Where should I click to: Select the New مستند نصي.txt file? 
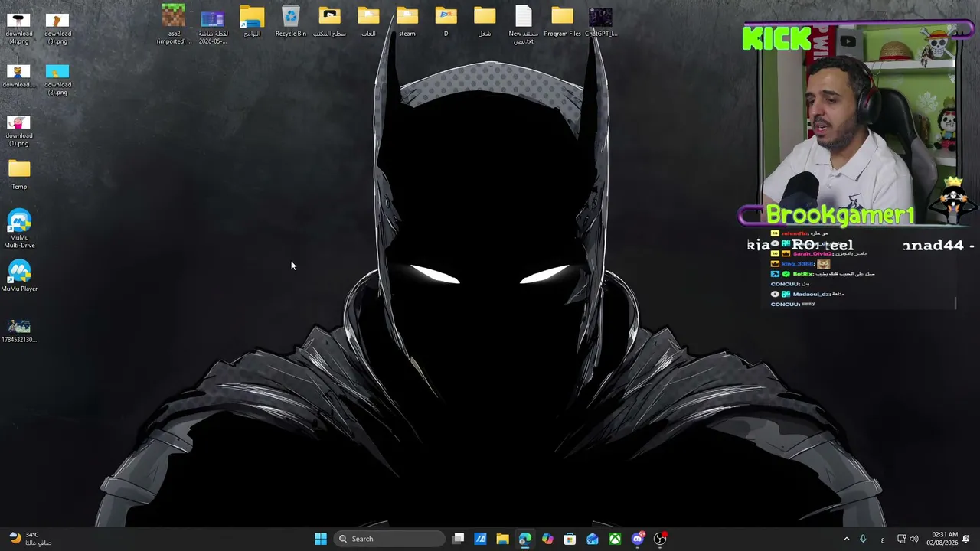point(524,24)
